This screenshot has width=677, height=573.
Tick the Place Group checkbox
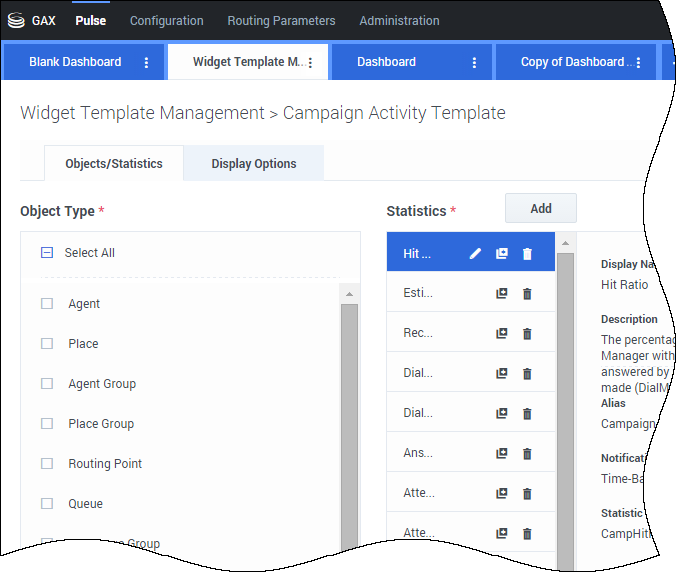click(x=47, y=424)
